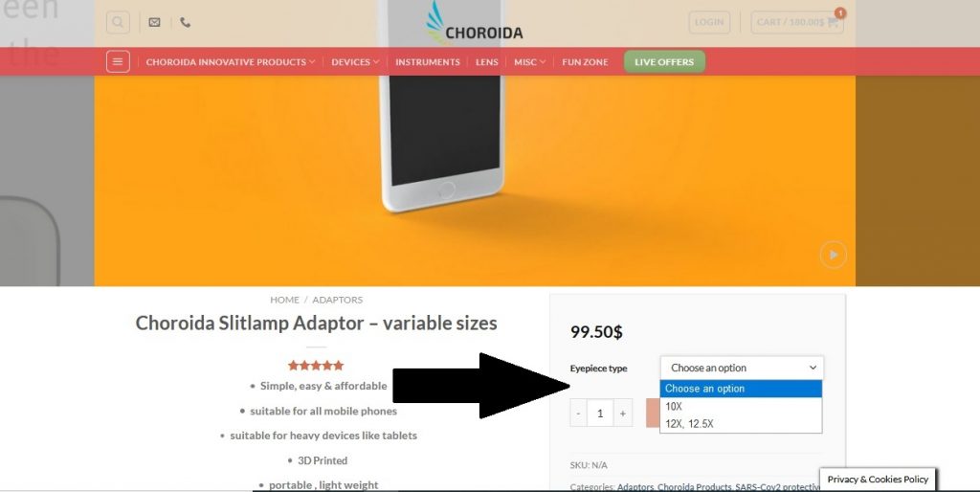This screenshot has height=492, width=980.
Task: Open the Eyepiece type select box
Action: pyautogui.click(x=742, y=368)
